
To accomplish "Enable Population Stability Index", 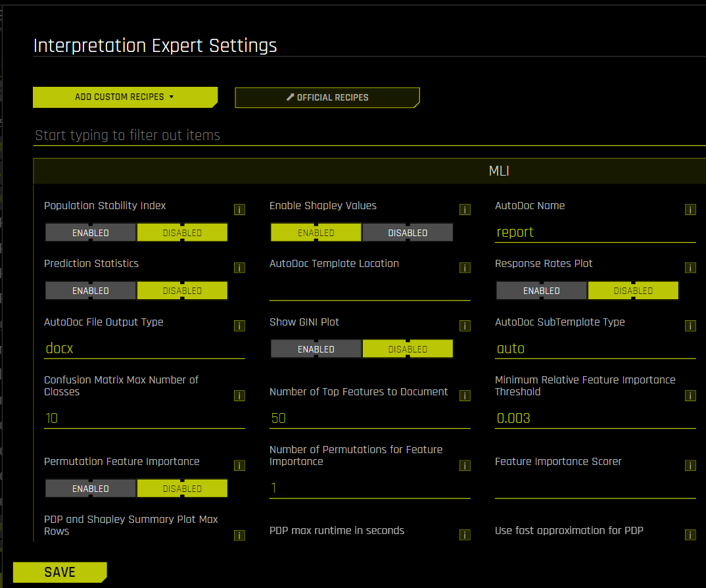I will pyautogui.click(x=90, y=232).
